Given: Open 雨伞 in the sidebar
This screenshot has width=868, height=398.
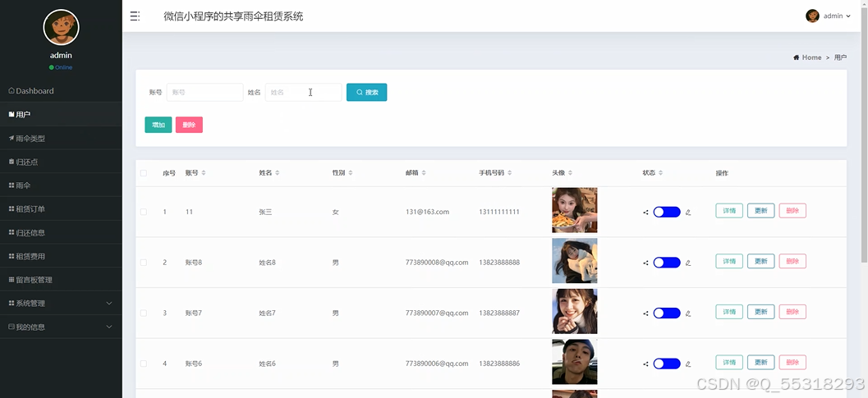Looking at the screenshot, I should coord(61,185).
